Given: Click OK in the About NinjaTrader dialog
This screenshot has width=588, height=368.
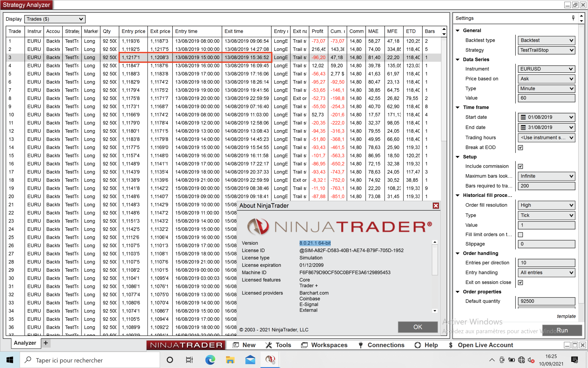Looking at the screenshot, I should [x=417, y=327].
